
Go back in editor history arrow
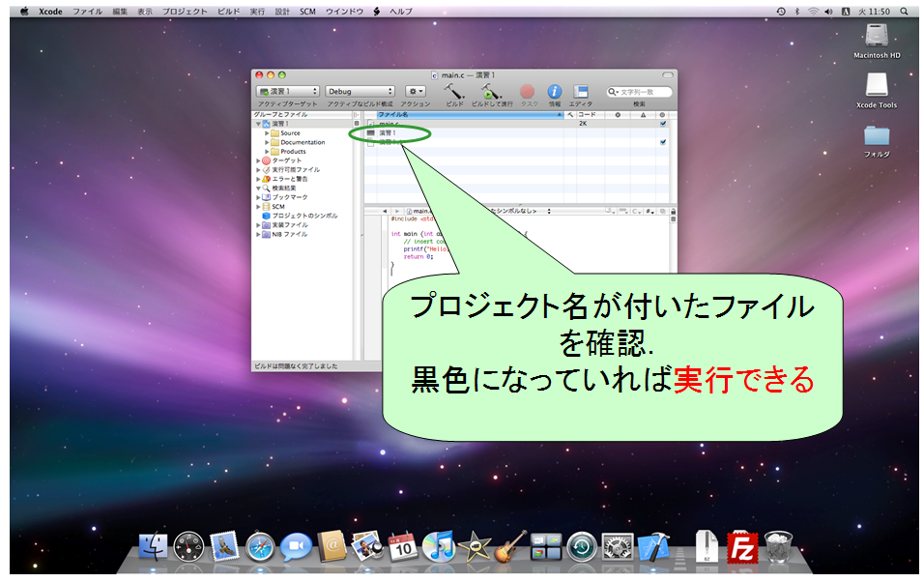385,211
